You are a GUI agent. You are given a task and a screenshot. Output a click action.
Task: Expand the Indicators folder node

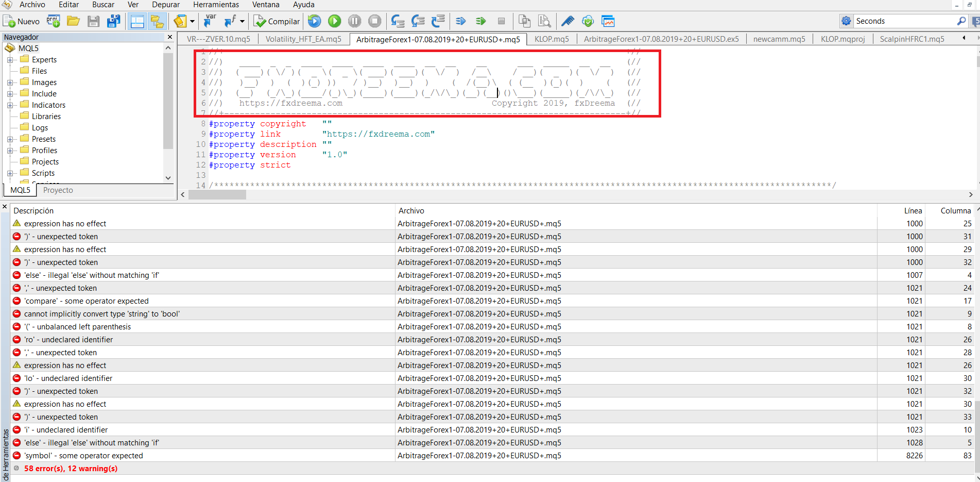click(x=10, y=105)
